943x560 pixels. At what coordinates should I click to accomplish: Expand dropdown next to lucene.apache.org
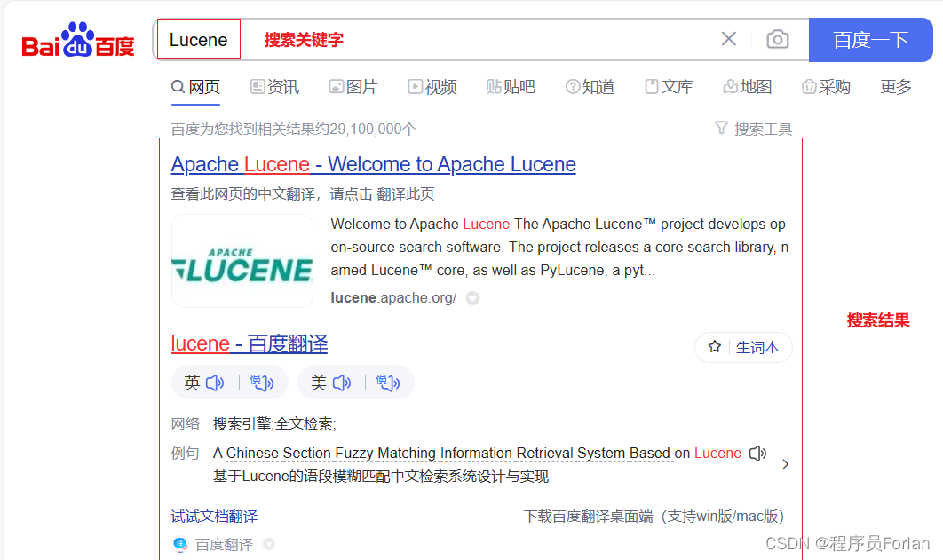coord(472,298)
